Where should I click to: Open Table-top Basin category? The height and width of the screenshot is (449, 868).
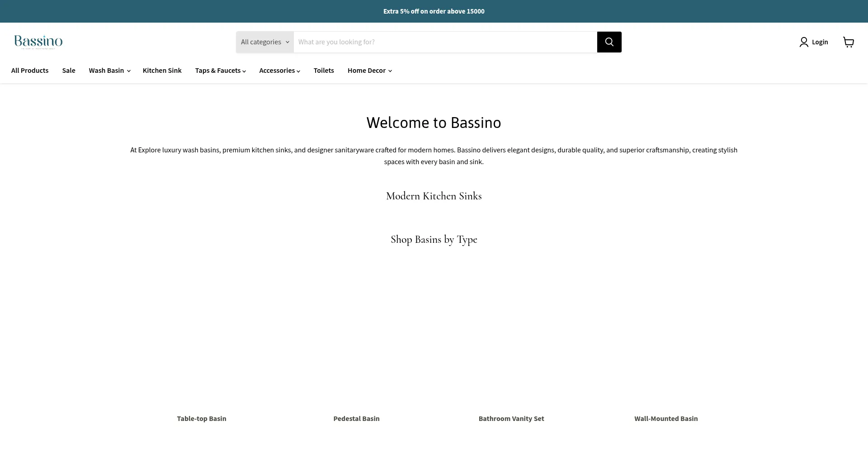pos(202,418)
